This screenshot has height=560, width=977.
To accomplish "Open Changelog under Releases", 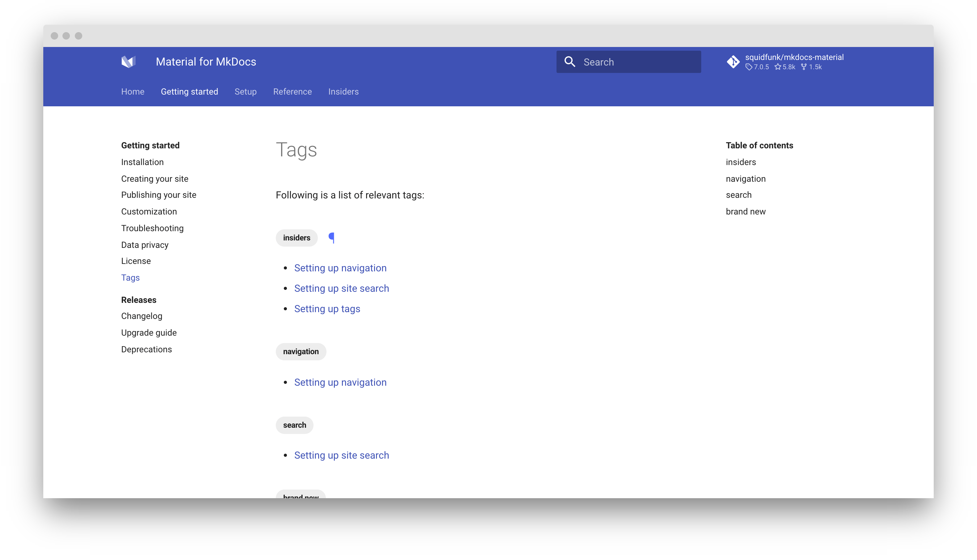I will [x=142, y=316].
